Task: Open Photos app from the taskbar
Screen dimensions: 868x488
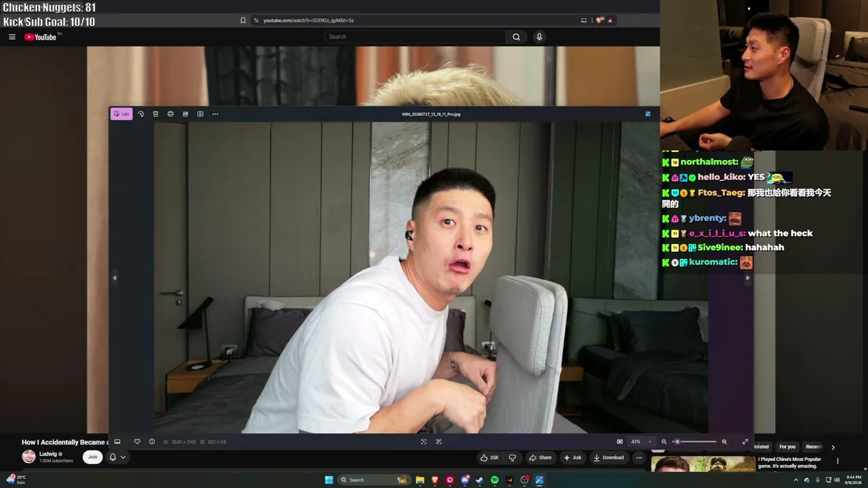Action: [x=539, y=480]
